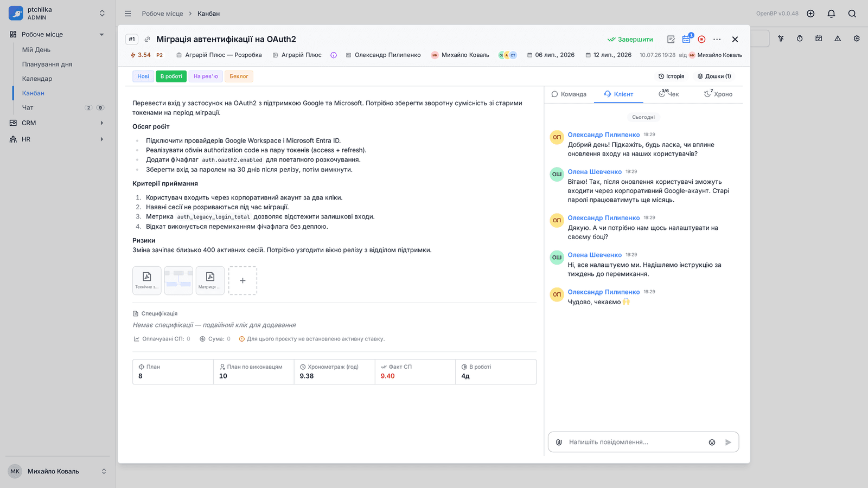Image resolution: width=868 pixels, height=488 pixels.
Task: Close the task dialog
Action: point(735,39)
